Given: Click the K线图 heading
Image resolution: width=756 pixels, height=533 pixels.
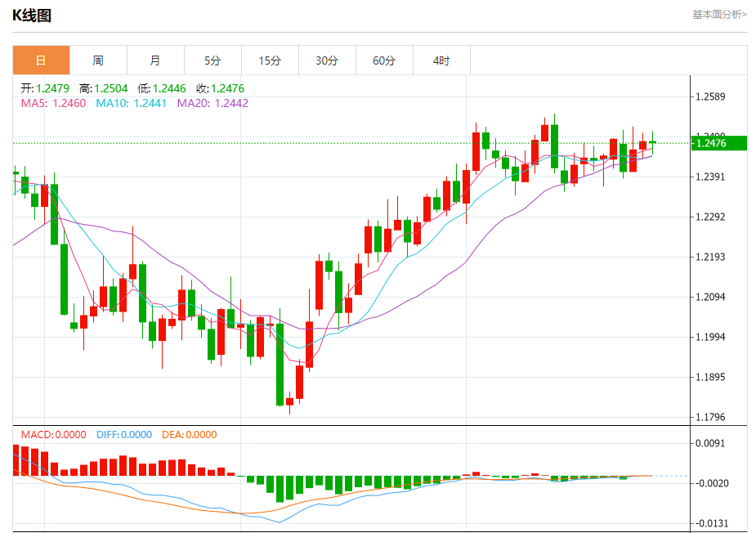Looking at the screenshot, I should point(32,16).
